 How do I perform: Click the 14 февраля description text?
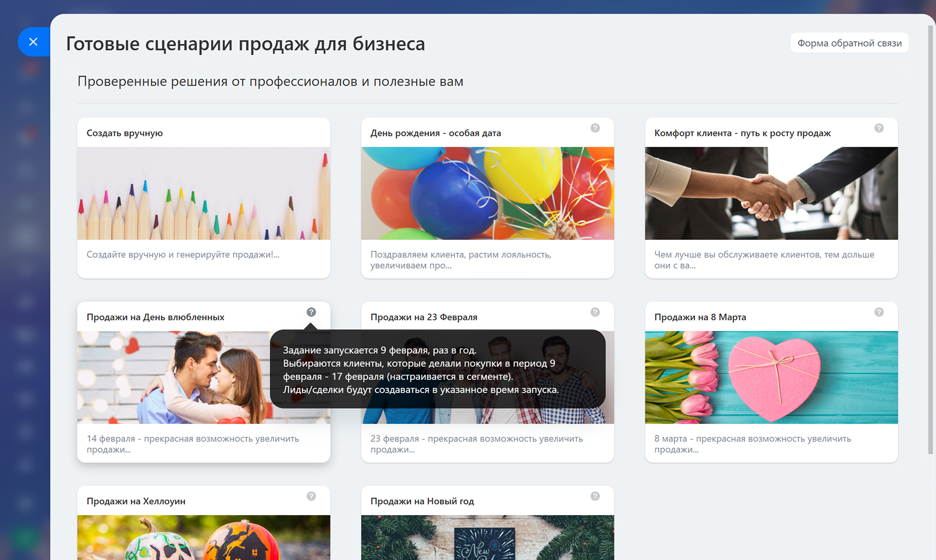193,444
